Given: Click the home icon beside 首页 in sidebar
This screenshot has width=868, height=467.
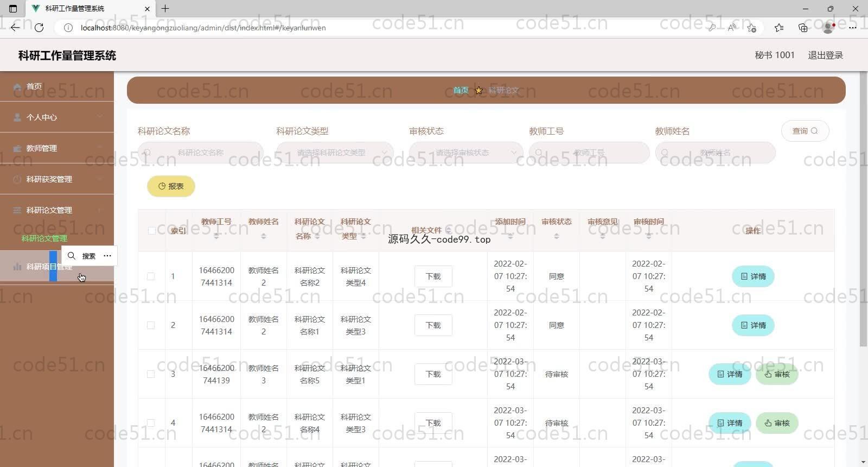Looking at the screenshot, I should [x=17, y=86].
